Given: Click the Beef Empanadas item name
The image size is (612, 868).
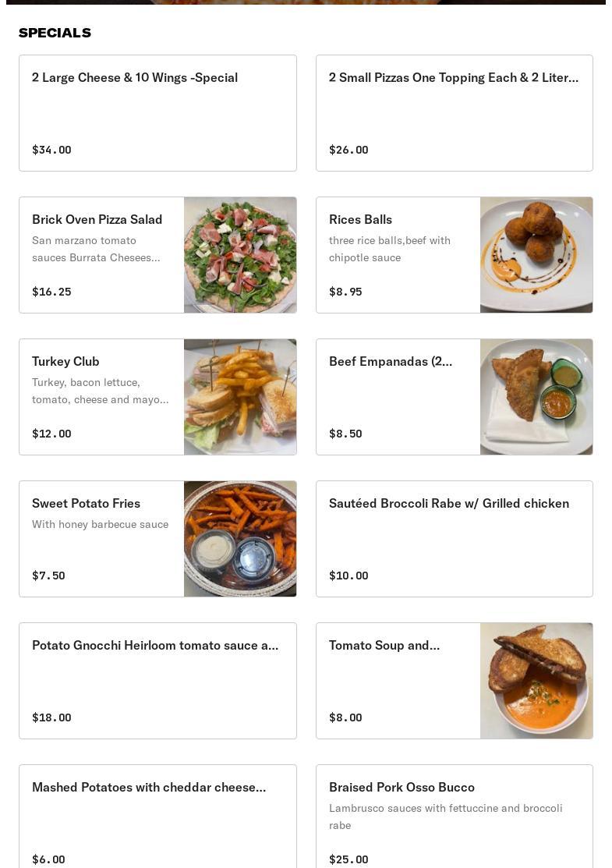Looking at the screenshot, I should 391,362.
